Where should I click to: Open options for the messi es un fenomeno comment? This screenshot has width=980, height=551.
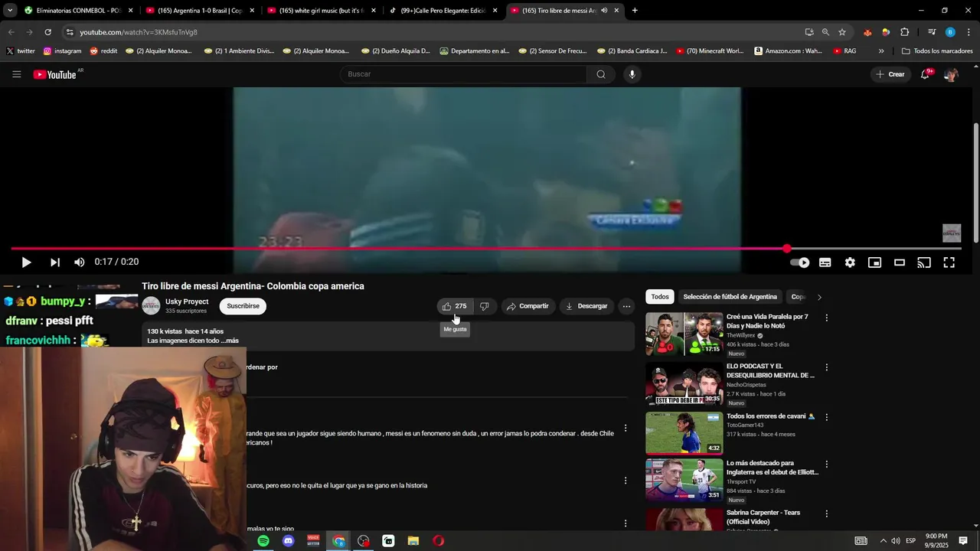(x=626, y=429)
